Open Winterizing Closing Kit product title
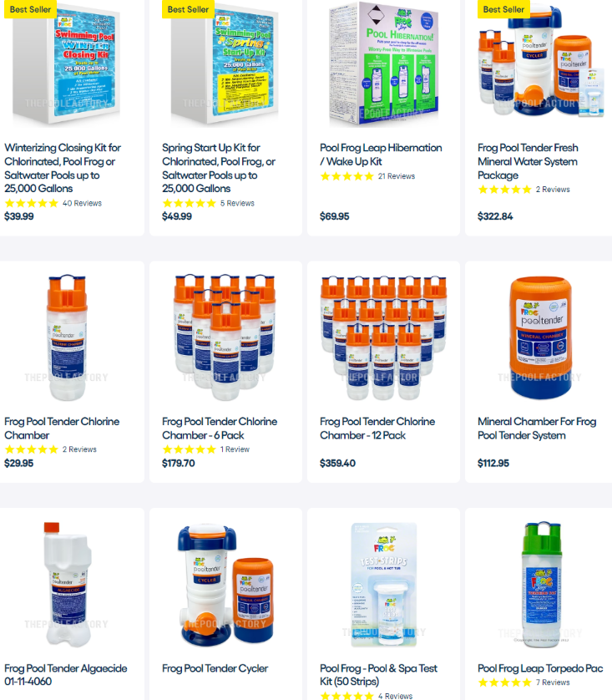Image resolution: width=612 pixels, height=700 pixels. click(63, 168)
